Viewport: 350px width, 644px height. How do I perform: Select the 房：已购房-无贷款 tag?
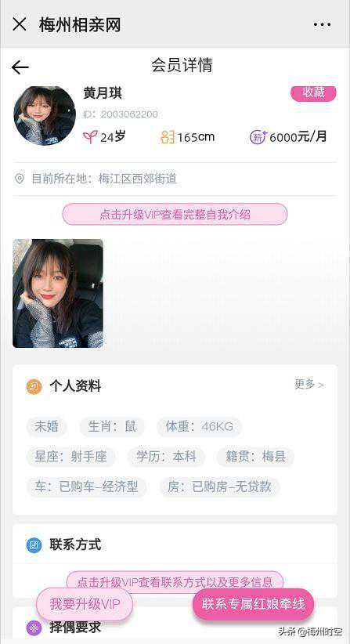219,487
